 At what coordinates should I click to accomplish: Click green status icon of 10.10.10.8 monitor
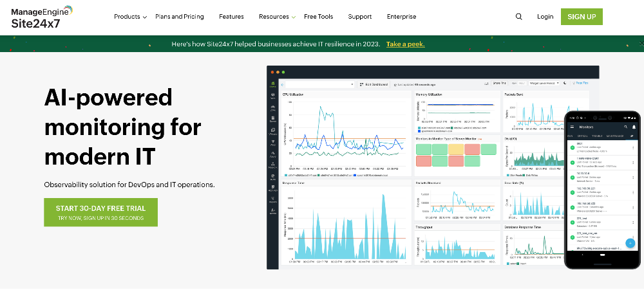[572, 177]
